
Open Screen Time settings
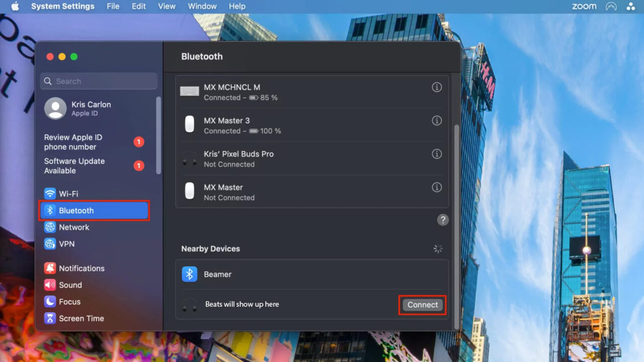click(80, 318)
